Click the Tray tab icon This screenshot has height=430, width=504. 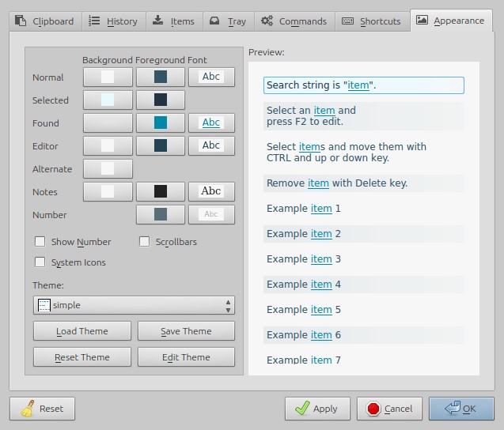pyautogui.click(x=215, y=21)
